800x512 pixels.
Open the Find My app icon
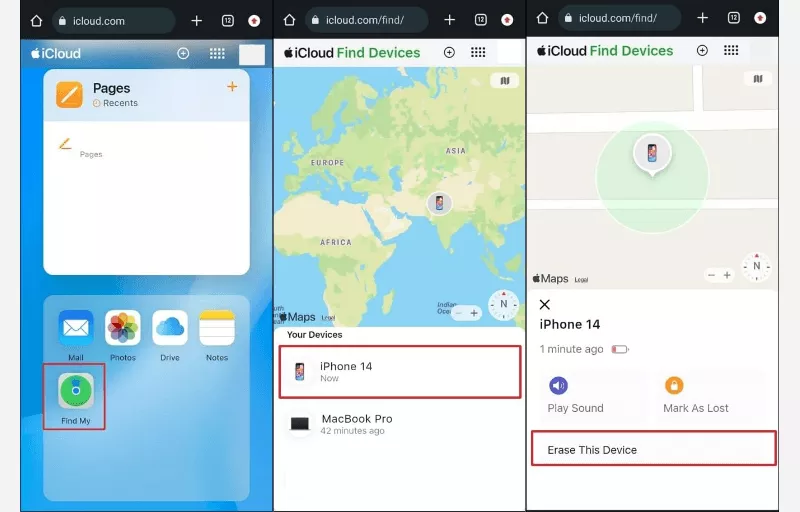click(x=76, y=392)
